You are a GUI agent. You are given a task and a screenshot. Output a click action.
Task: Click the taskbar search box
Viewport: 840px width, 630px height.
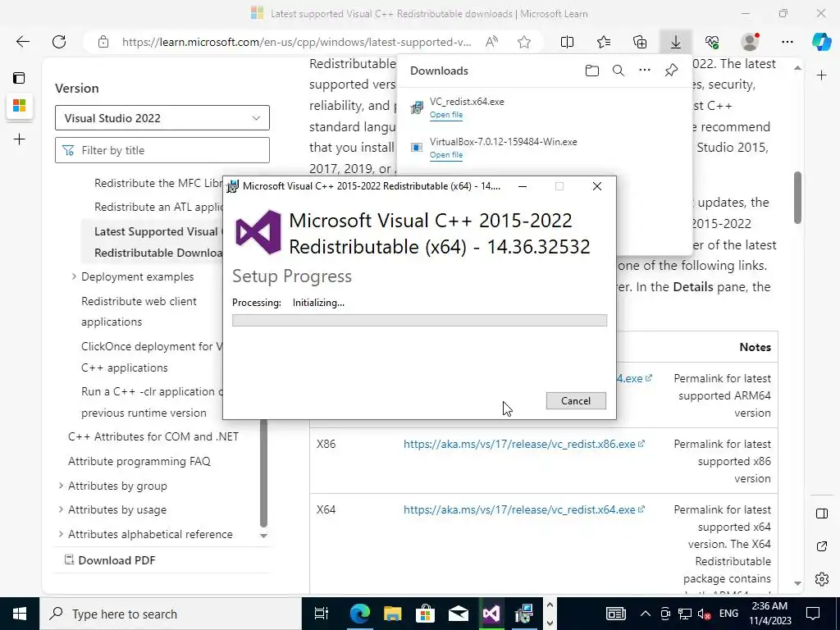coord(171,614)
